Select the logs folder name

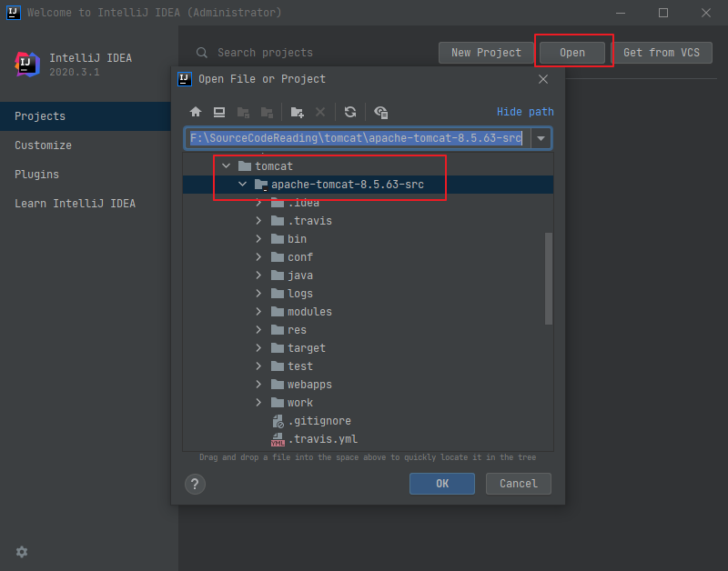tap(300, 294)
